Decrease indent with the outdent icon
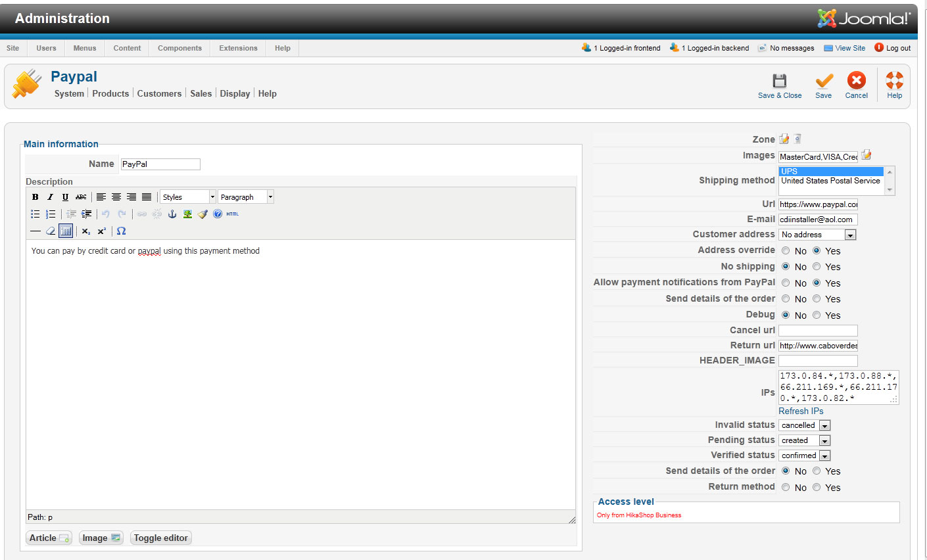 point(71,214)
